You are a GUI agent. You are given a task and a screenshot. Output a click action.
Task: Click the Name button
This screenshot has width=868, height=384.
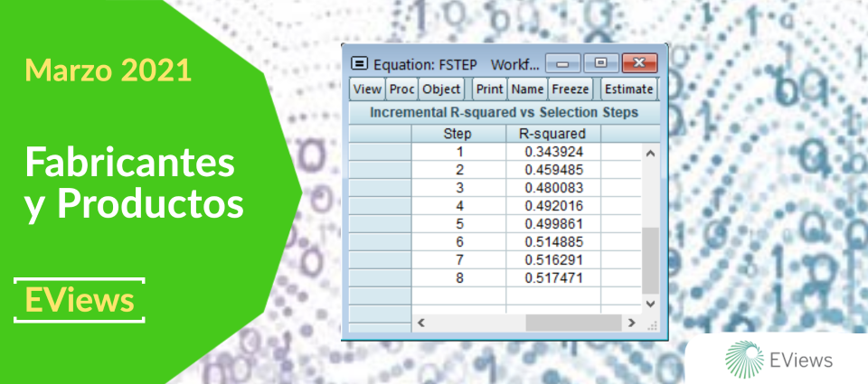coord(527,89)
